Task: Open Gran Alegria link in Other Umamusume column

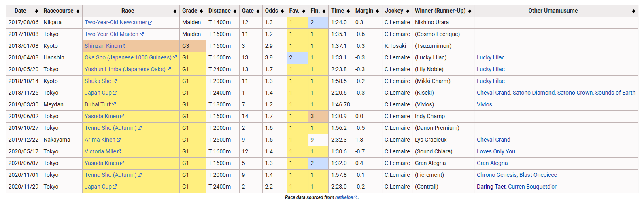Action: (492, 163)
